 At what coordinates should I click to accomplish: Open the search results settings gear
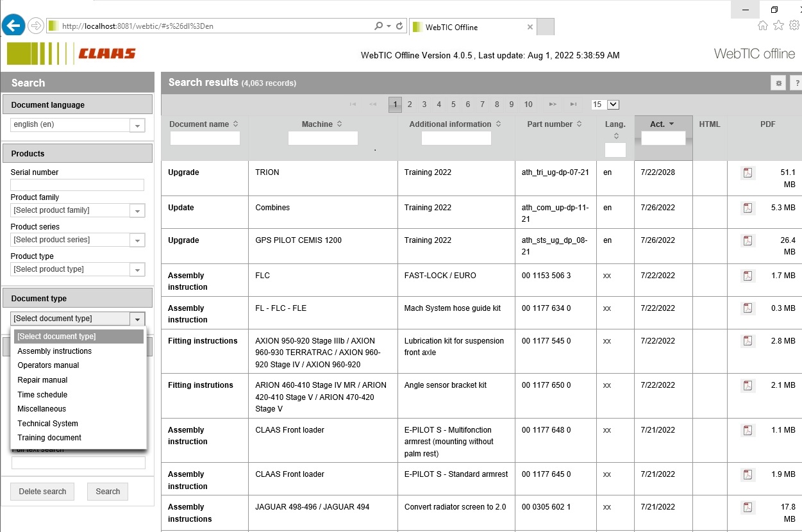[779, 83]
